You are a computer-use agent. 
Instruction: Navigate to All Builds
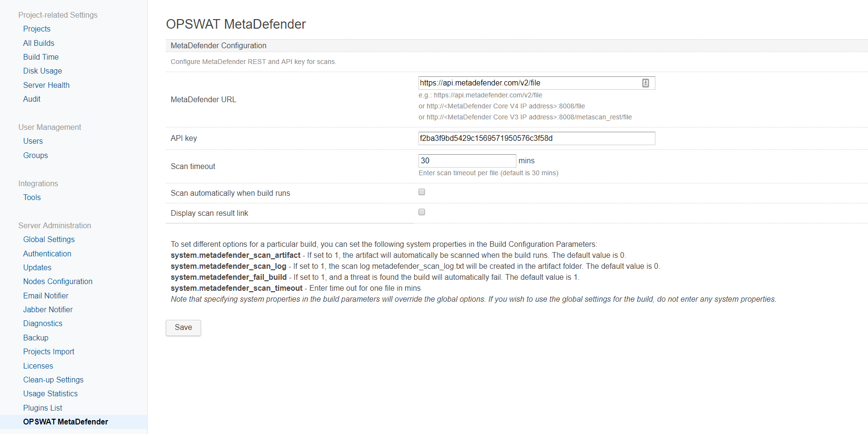38,43
